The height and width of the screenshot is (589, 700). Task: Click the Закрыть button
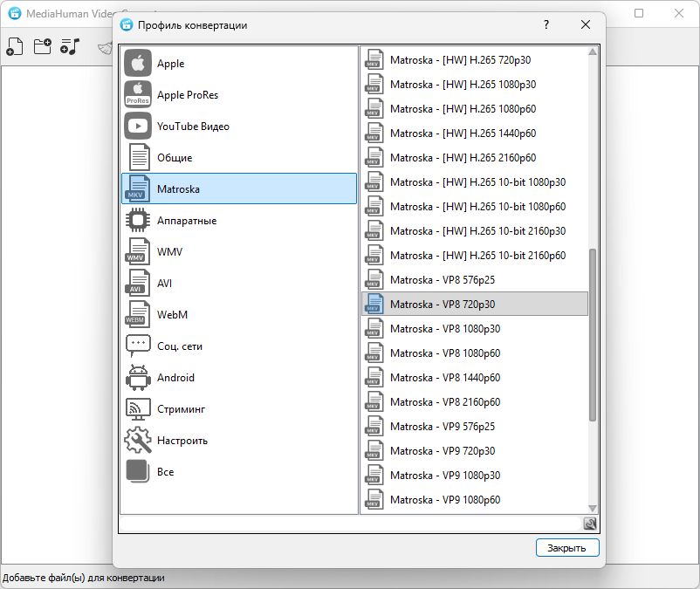567,548
